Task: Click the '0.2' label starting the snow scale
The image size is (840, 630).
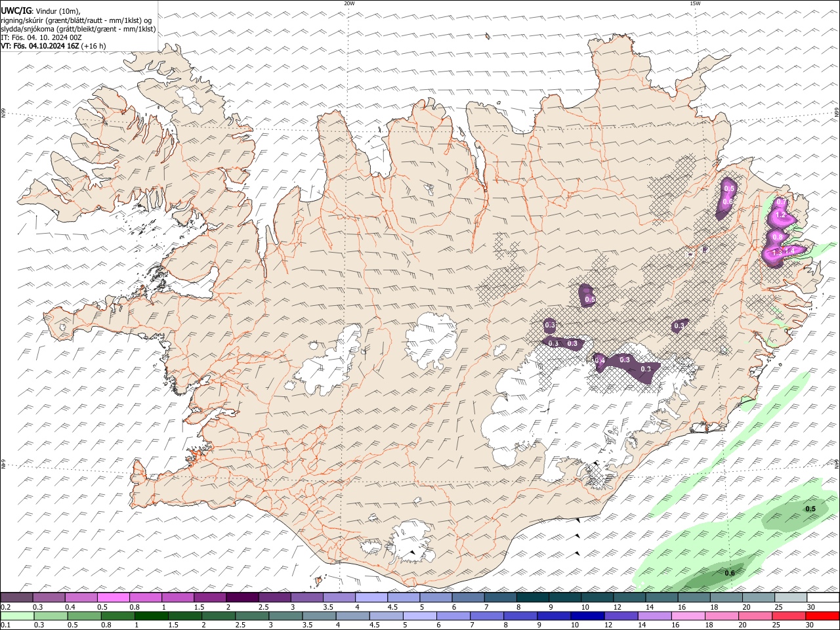Action: point(5,607)
